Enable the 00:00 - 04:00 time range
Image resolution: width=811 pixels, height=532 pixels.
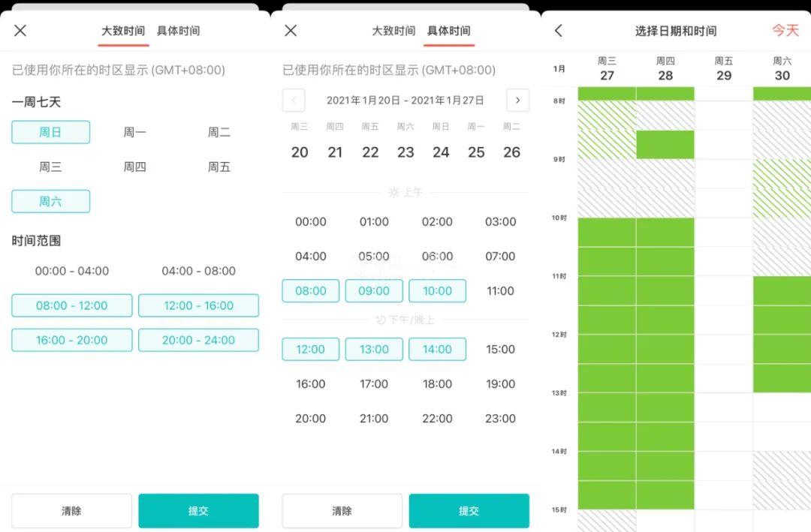click(72, 271)
